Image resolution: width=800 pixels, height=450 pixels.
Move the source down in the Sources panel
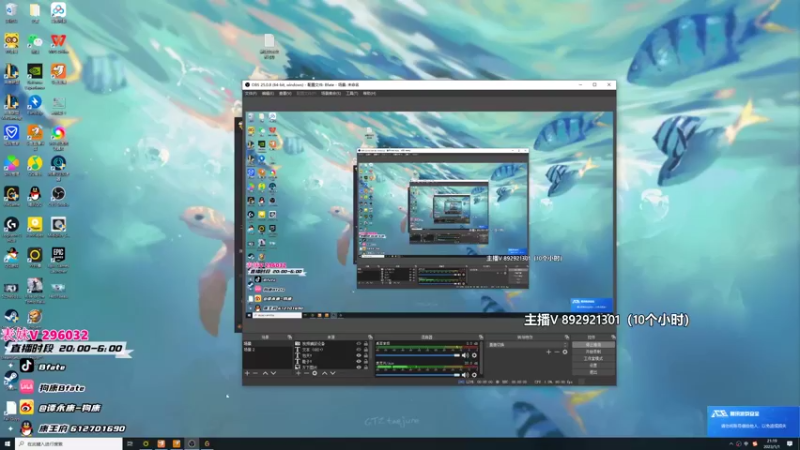tap(333, 373)
